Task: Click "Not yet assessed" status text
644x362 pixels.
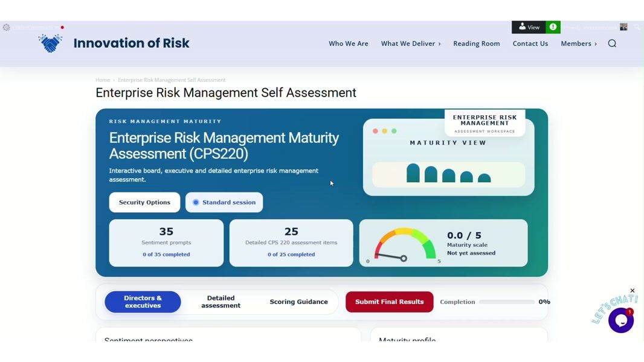Action: [x=471, y=253]
